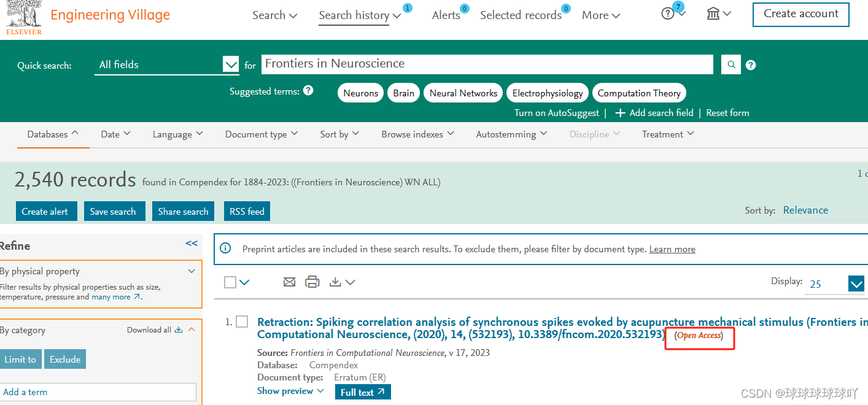Open the help question mark menu
Viewport: 868px width, 405px height.
pos(668,13)
